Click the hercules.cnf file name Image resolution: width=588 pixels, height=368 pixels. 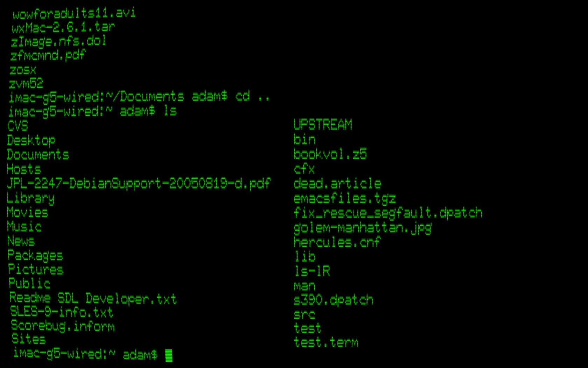click(337, 242)
